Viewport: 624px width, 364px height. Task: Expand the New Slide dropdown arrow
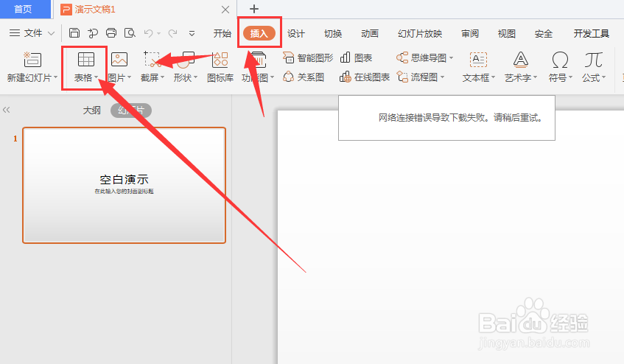point(56,77)
